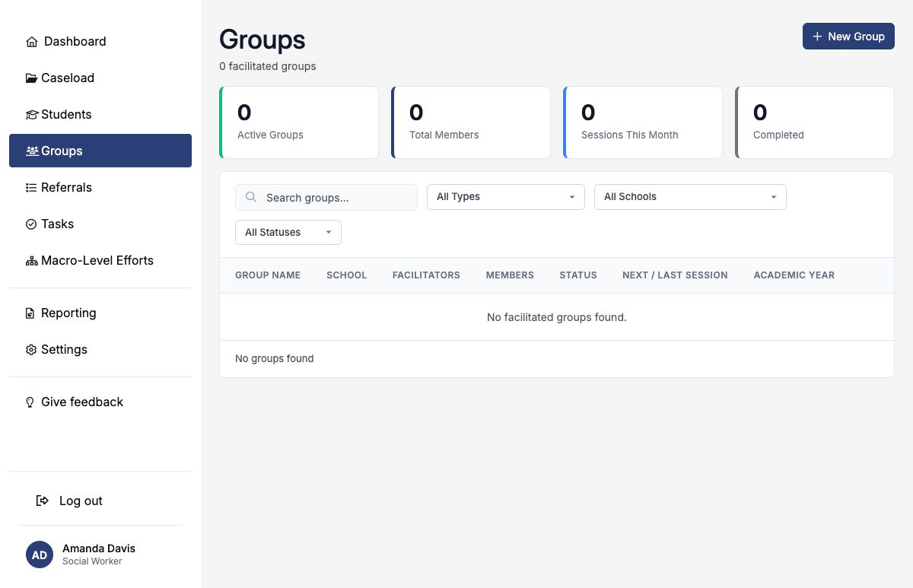Expand the All Schools filter
Viewport: 913px width, 588px height.
(690, 197)
